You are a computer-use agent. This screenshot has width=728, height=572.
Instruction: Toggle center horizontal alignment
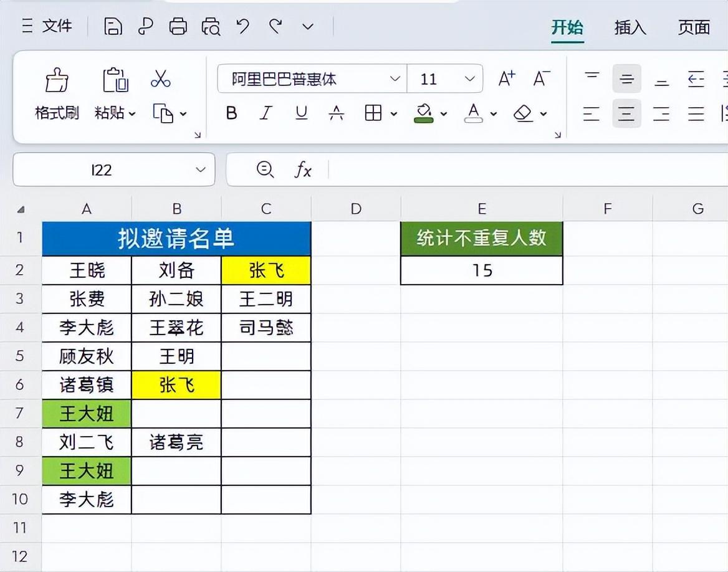tap(627, 113)
